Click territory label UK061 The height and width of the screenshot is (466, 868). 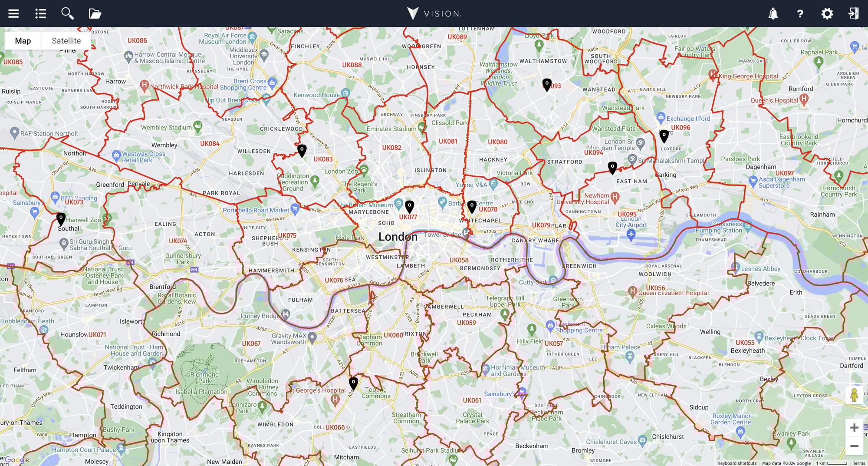tap(472, 400)
